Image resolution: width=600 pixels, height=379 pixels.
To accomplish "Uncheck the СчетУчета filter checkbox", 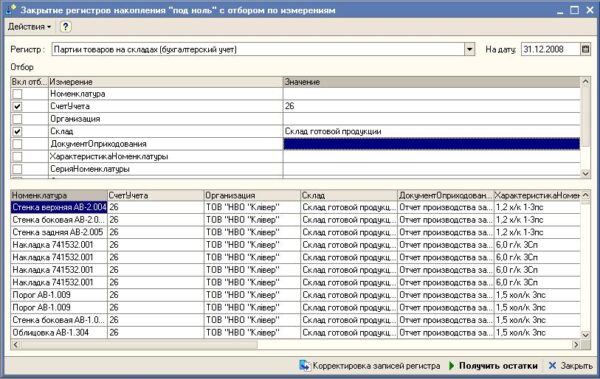I will (17, 106).
